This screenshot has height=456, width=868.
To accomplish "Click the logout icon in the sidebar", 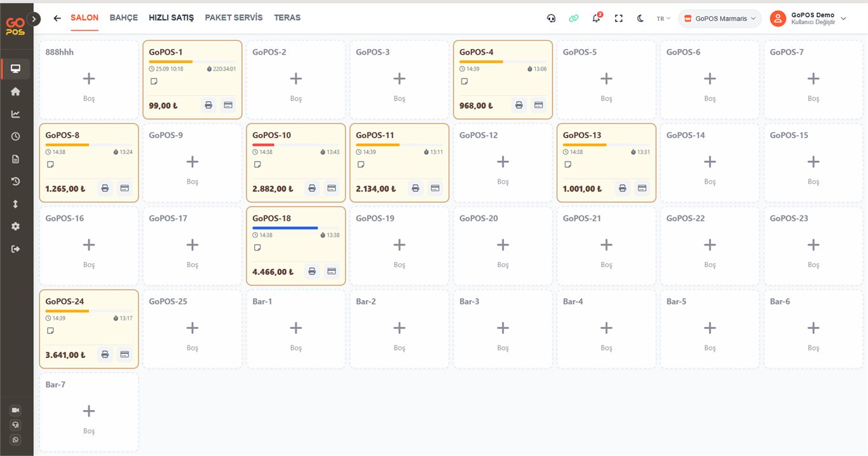I will (16, 249).
